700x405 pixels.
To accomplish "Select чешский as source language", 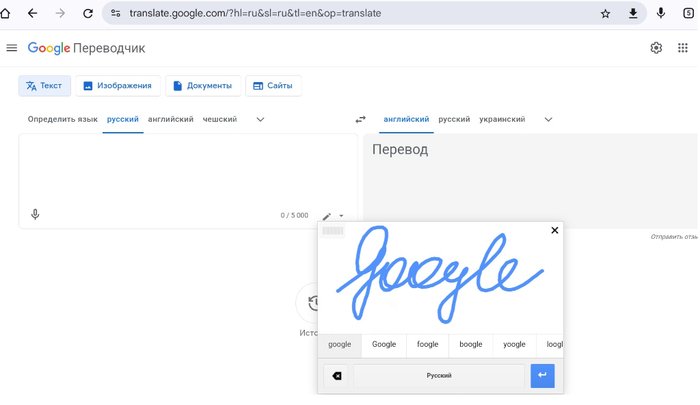I will 220,119.
